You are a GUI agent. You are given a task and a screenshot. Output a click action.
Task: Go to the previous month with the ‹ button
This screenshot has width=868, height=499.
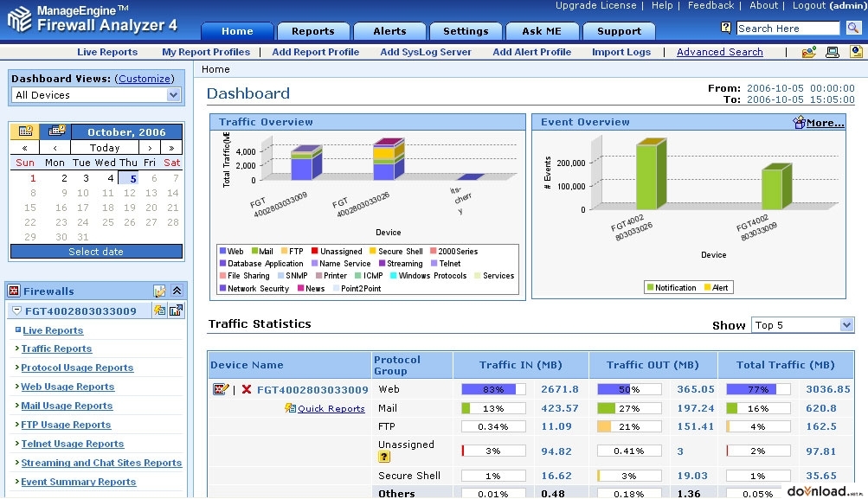[55, 148]
